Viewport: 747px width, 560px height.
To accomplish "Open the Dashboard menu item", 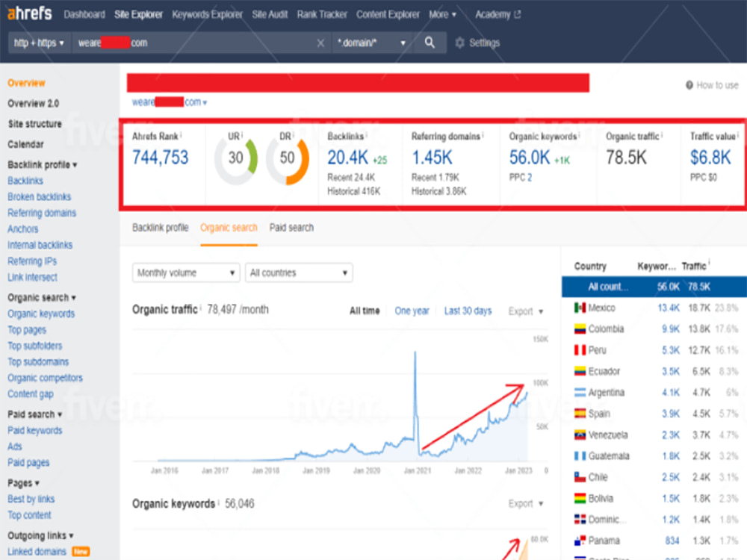I will click(84, 15).
